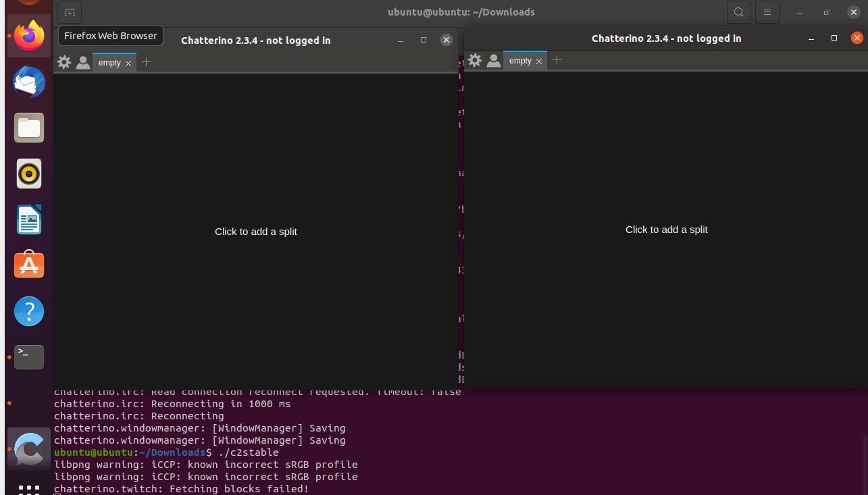Add new tab with plus in left Chatterino window

tap(146, 62)
